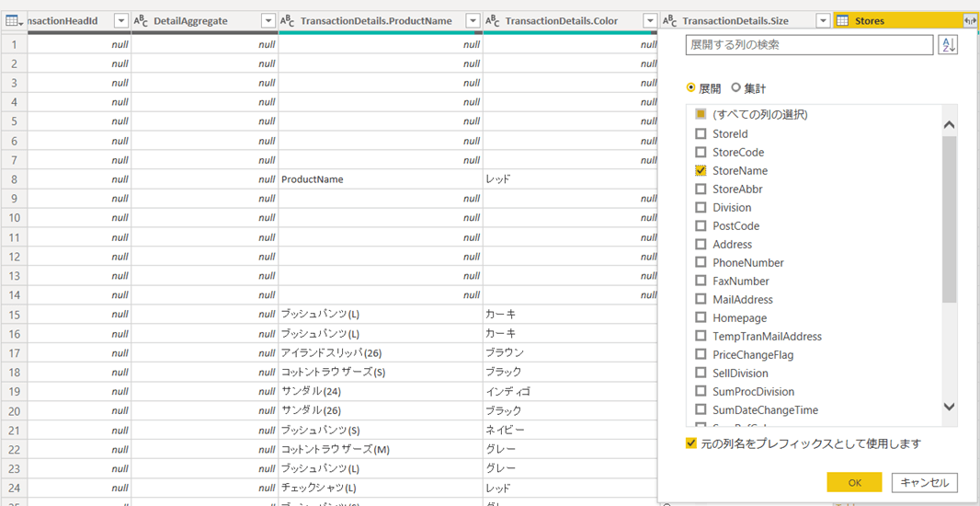Click the OK button

pyautogui.click(x=854, y=482)
